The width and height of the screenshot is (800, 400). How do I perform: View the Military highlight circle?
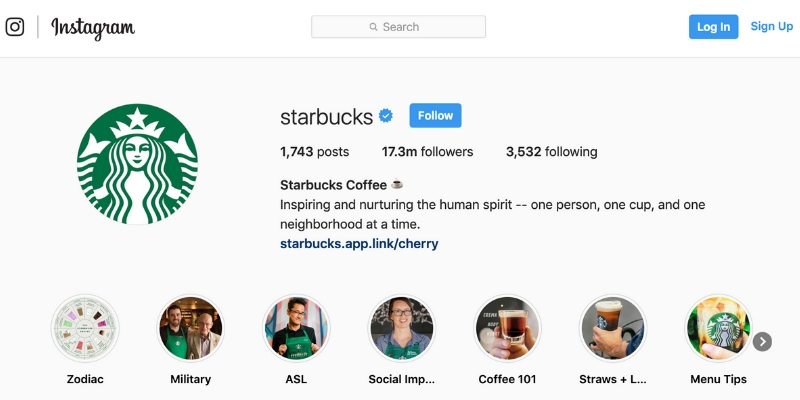pos(190,328)
